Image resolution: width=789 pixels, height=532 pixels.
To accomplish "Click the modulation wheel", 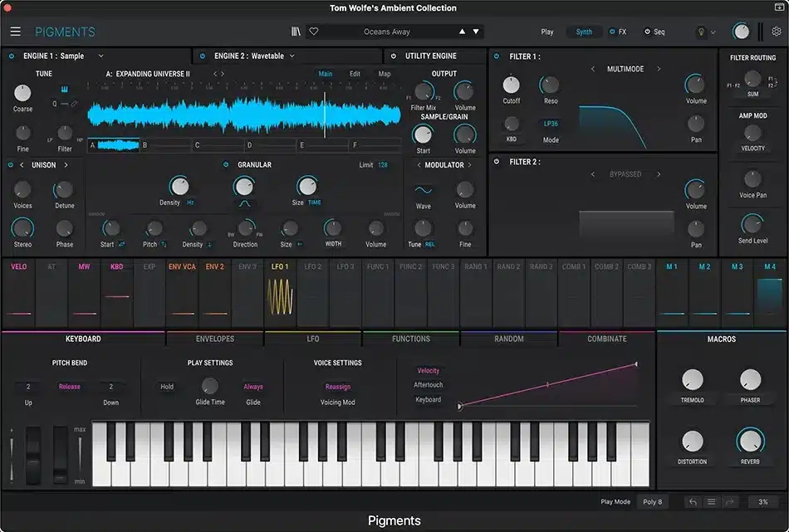I will click(x=61, y=456).
